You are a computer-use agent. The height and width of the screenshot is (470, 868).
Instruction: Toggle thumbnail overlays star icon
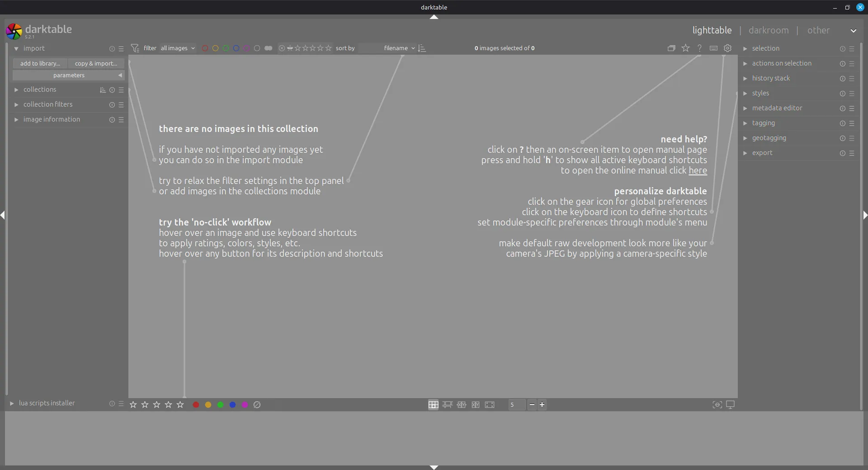click(x=685, y=48)
